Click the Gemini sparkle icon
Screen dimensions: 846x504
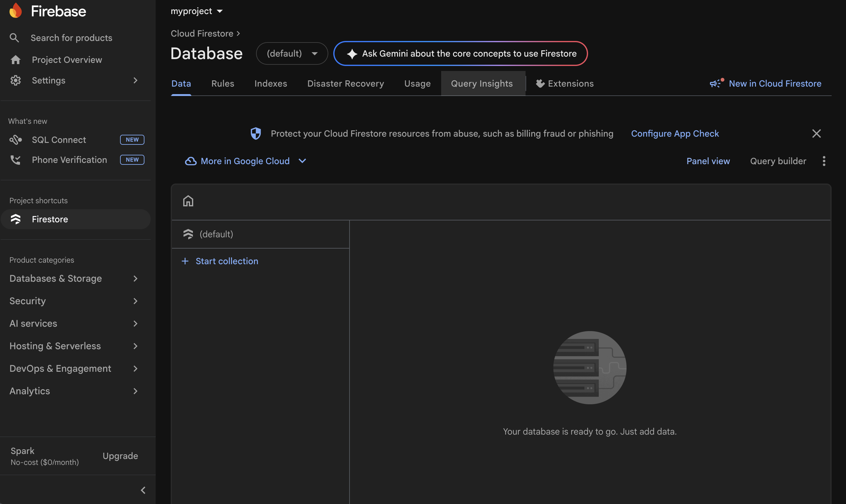point(352,54)
